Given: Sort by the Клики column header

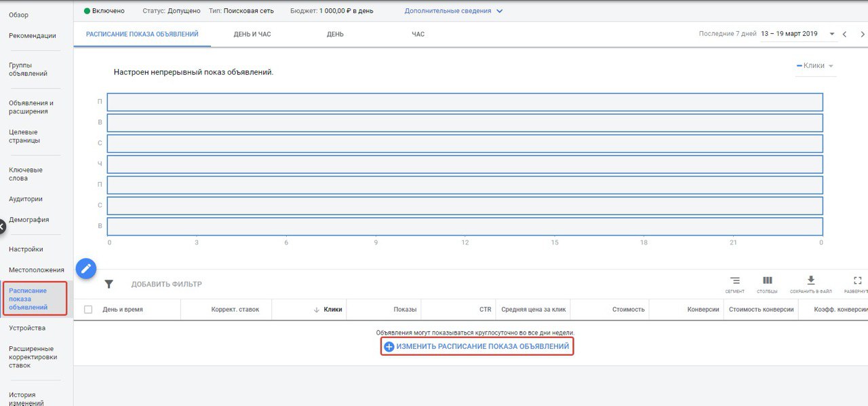Looking at the screenshot, I should [333, 310].
